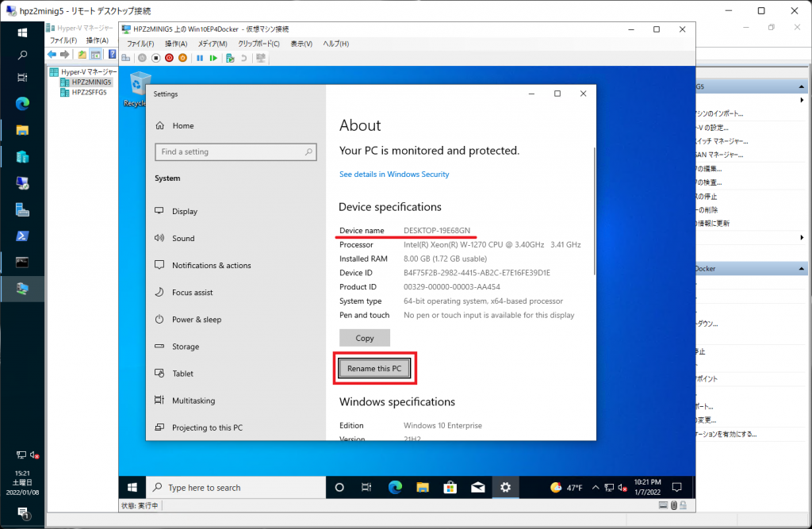Click the VM tray volume icon
The width and height of the screenshot is (812, 529).
pyautogui.click(x=622, y=488)
